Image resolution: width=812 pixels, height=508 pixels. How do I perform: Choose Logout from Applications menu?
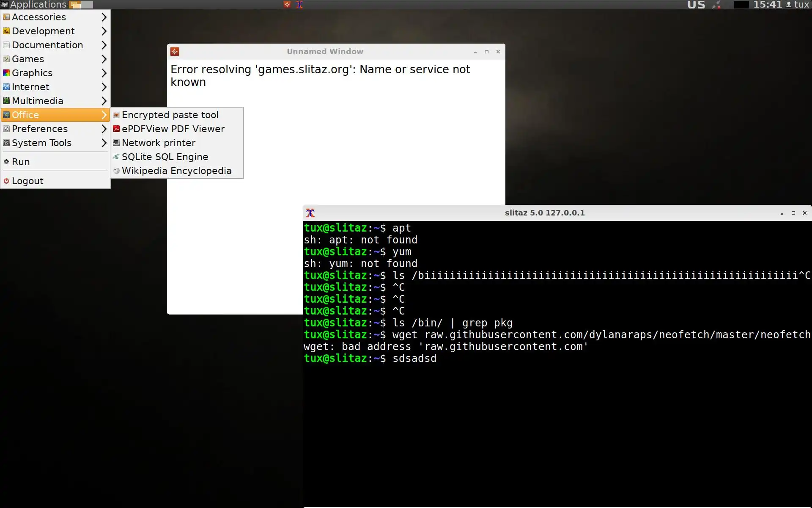tap(27, 181)
